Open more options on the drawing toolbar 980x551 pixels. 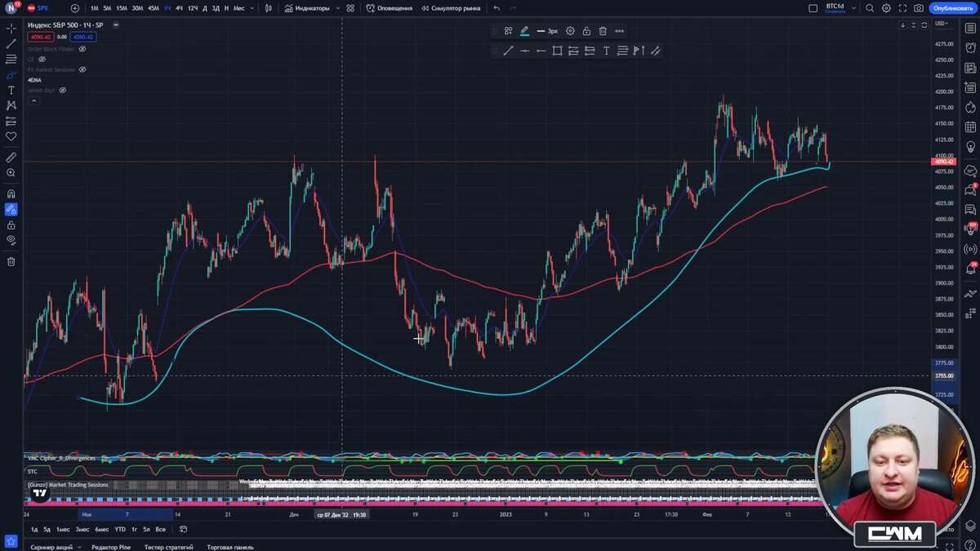619,31
